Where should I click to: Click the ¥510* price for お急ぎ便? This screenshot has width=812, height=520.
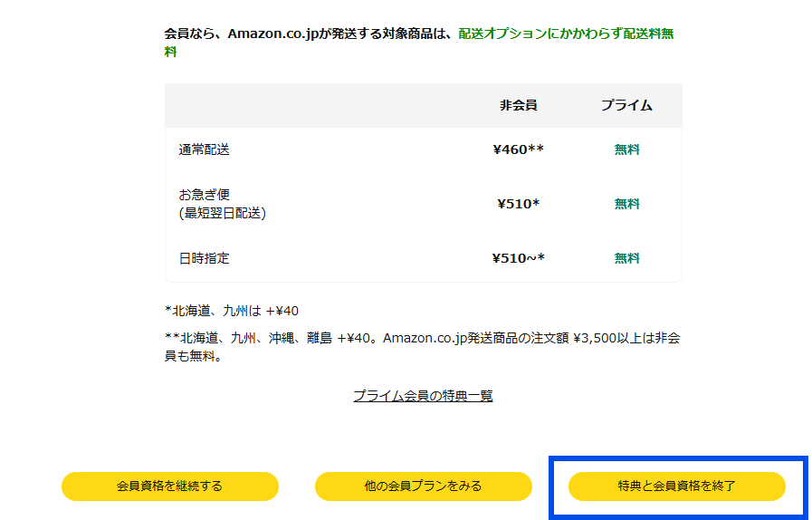coord(519,204)
